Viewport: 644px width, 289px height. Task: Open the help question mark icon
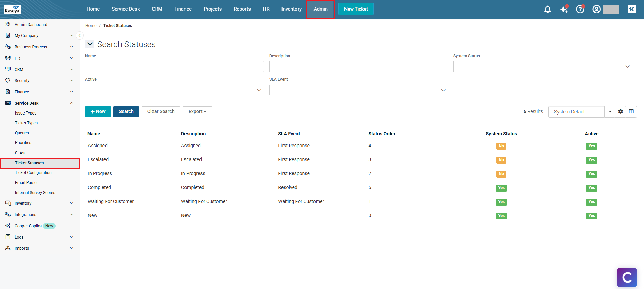tap(580, 10)
